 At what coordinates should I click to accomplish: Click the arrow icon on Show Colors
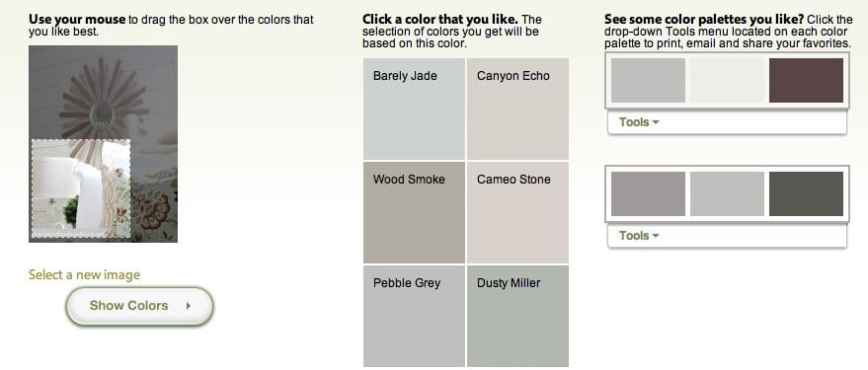[189, 305]
